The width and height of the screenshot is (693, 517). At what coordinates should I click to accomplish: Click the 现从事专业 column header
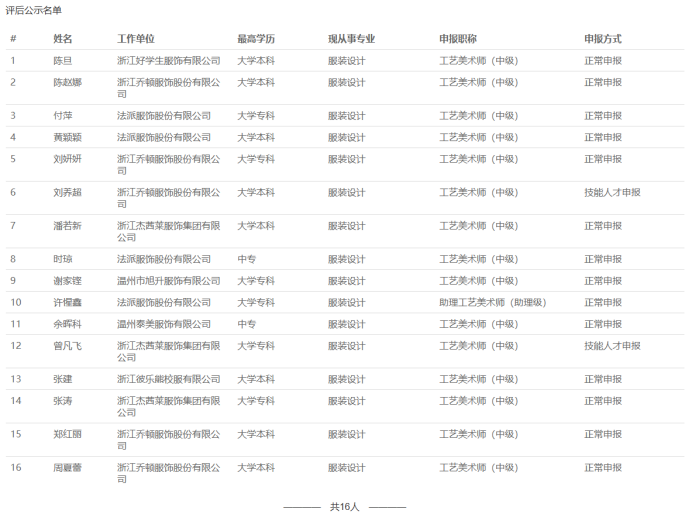tap(352, 39)
